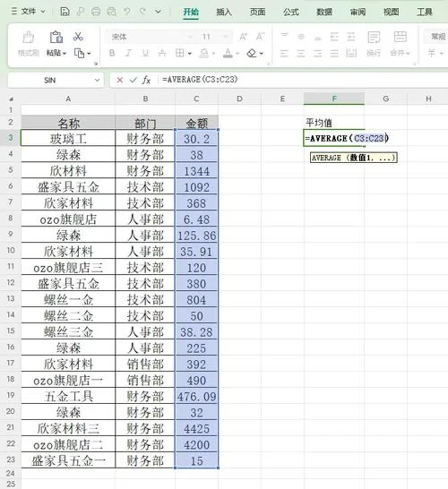
Task: Click the cut scissors icon
Action: coord(78,37)
